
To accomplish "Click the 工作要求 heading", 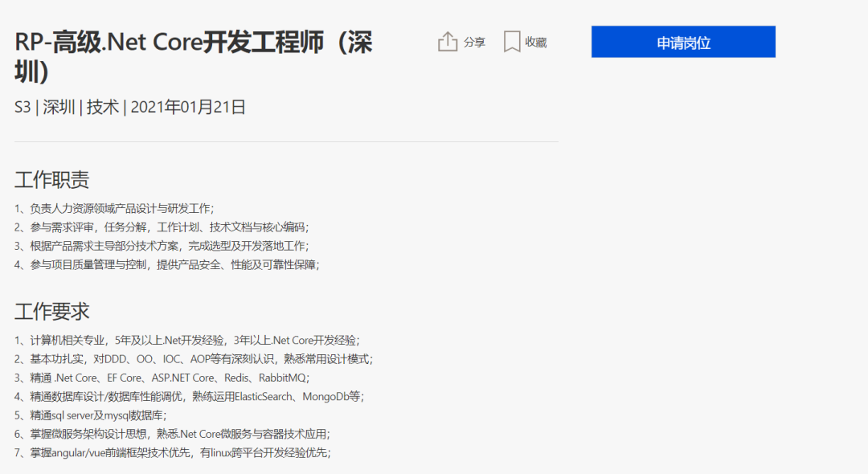I will tap(52, 312).
